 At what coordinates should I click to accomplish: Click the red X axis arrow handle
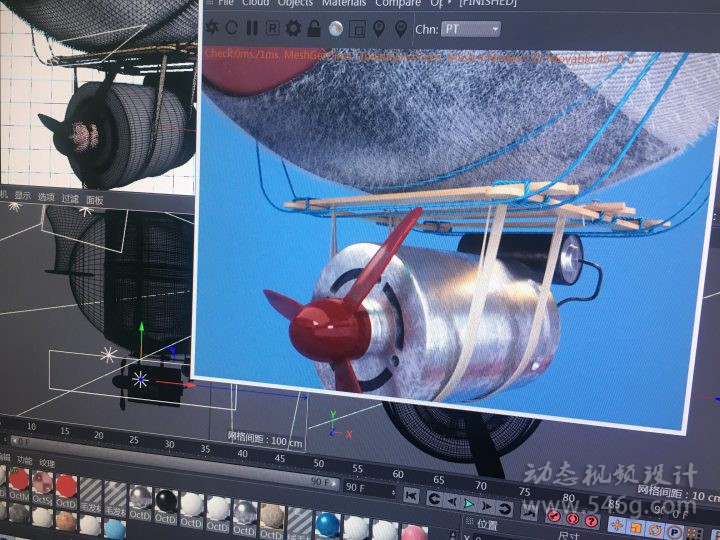190,383
